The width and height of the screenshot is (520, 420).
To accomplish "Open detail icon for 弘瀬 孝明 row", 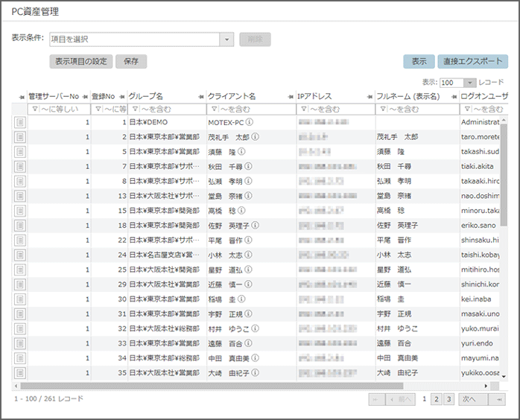I will pyautogui.click(x=20, y=181).
